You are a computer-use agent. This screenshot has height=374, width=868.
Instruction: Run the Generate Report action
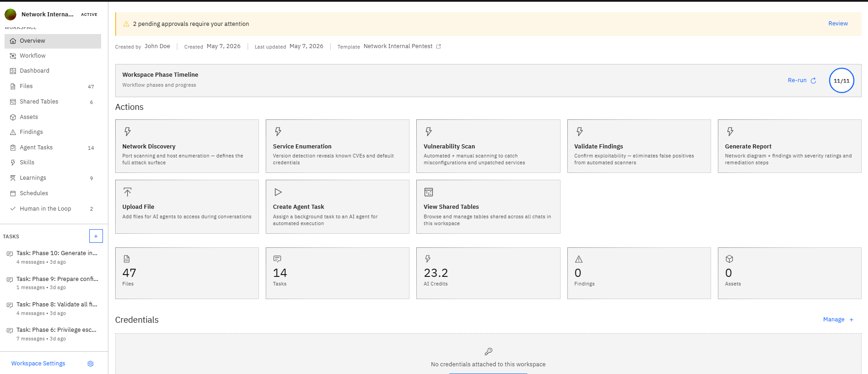coord(789,146)
